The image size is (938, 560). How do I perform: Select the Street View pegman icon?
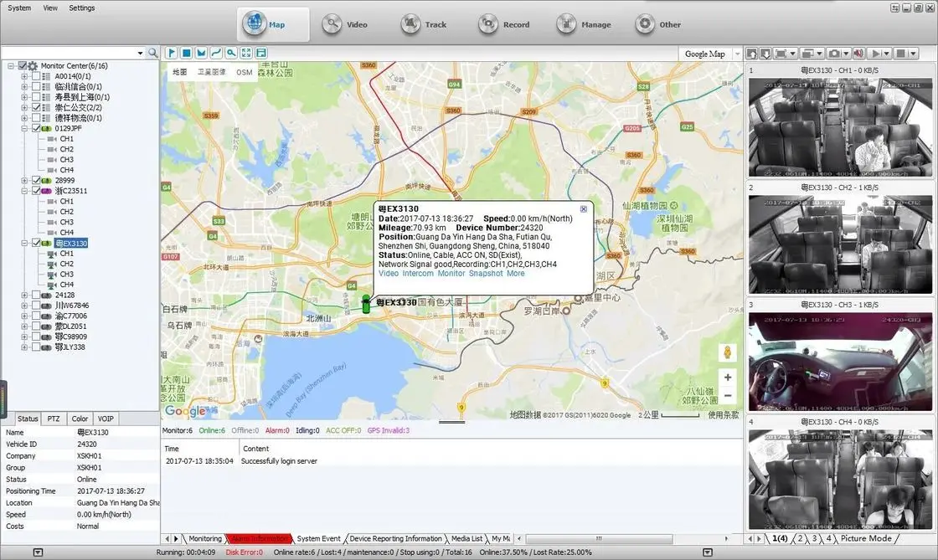pos(728,352)
